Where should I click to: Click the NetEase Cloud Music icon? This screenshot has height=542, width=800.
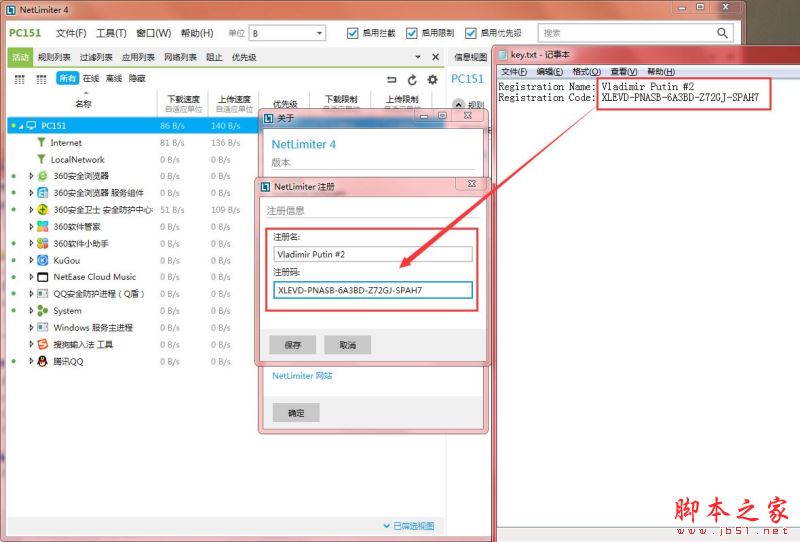coord(43,277)
